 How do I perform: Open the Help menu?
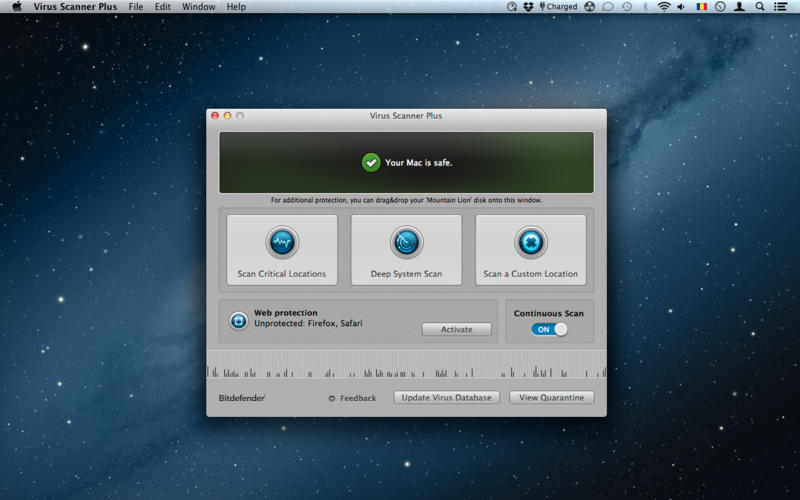click(236, 7)
